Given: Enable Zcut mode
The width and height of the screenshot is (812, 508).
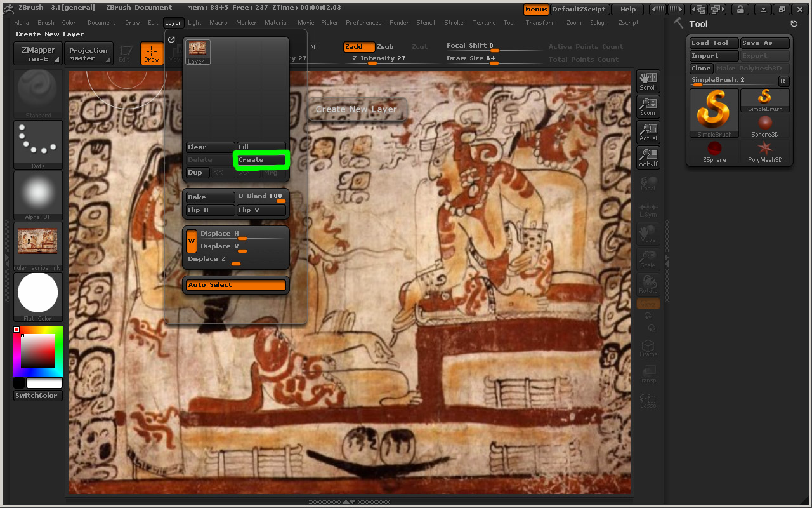Looking at the screenshot, I should pyautogui.click(x=419, y=47).
